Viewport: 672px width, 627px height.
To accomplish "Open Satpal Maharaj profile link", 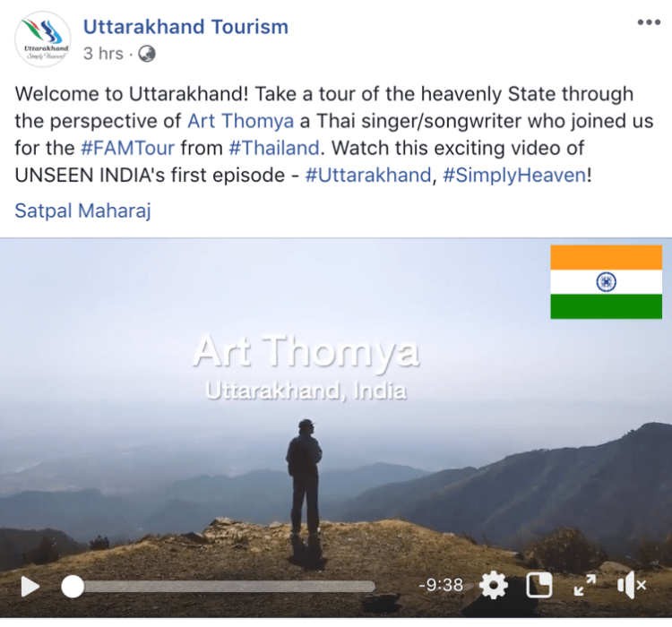I will pyautogui.click(x=83, y=210).
